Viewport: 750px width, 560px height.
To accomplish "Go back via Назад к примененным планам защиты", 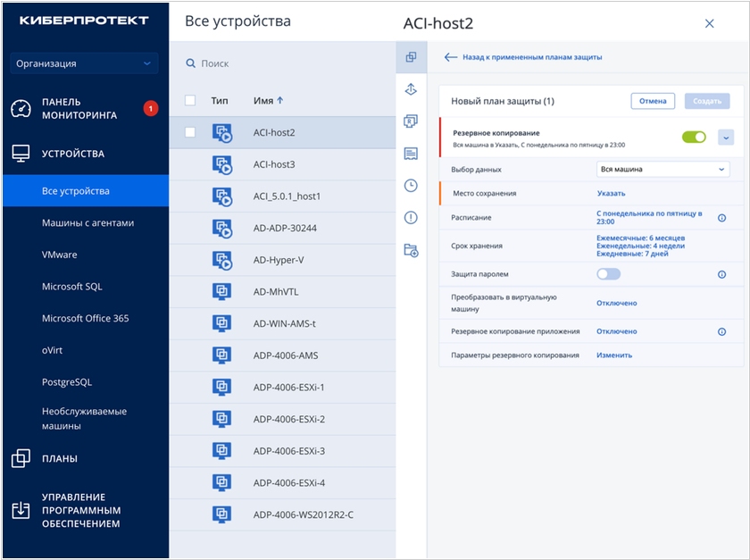I will click(x=523, y=57).
